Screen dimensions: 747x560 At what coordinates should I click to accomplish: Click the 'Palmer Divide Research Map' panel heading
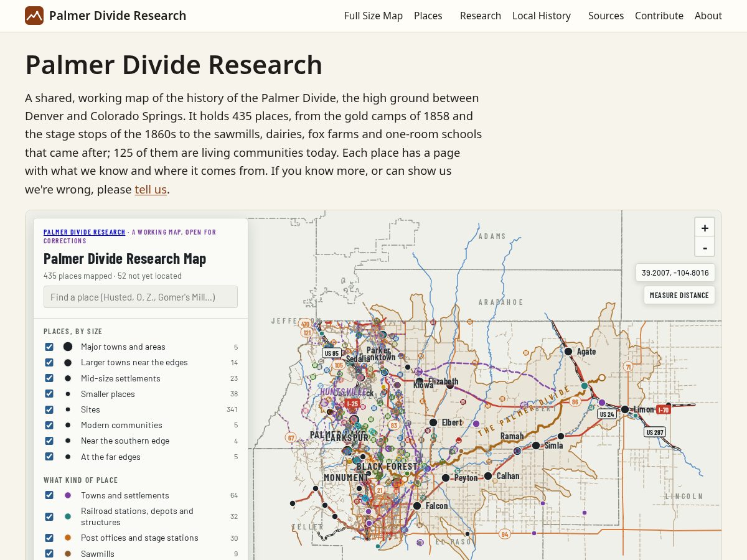click(125, 258)
